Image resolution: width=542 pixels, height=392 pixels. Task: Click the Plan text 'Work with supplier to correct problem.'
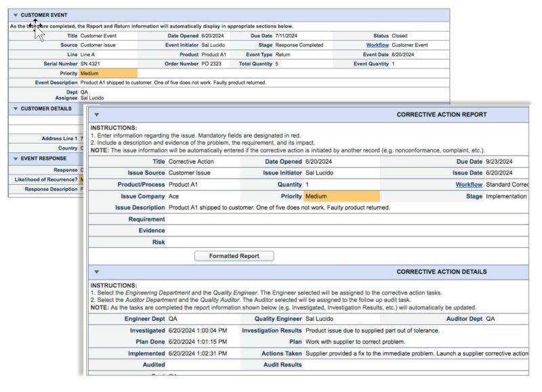(355, 343)
